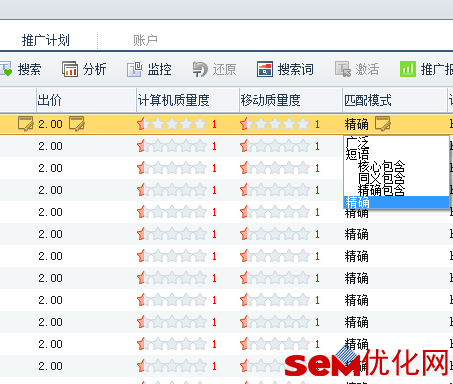Open the 搜索词 icon
The height and width of the screenshot is (384, 453).
point(265,69)
